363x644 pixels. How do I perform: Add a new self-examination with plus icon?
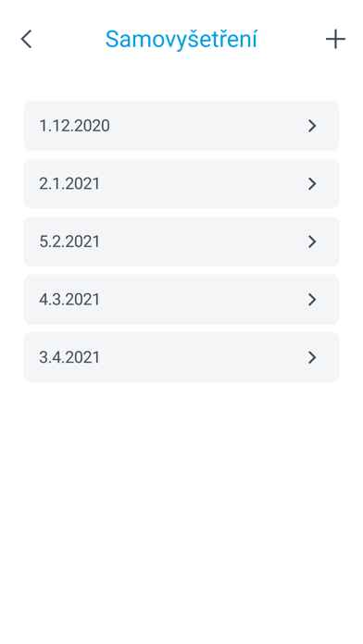point(335,40)
